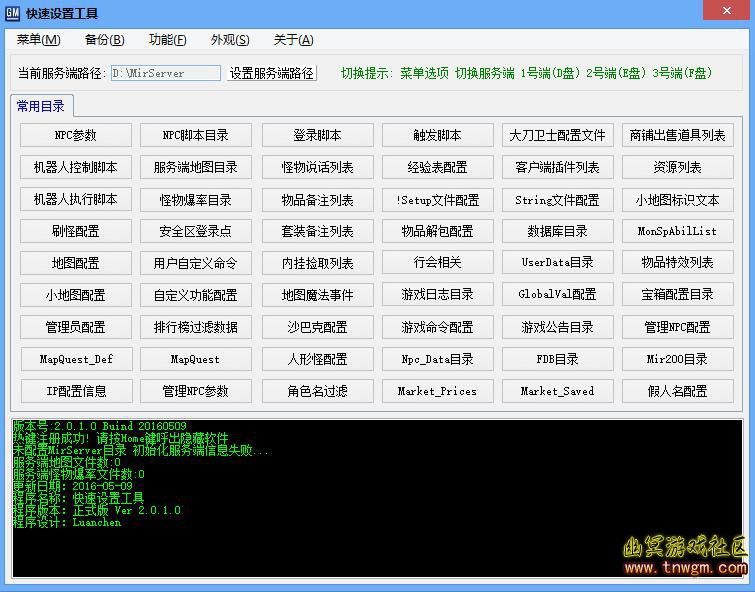Click the Market_Prices button

click(x=438, y=391)
